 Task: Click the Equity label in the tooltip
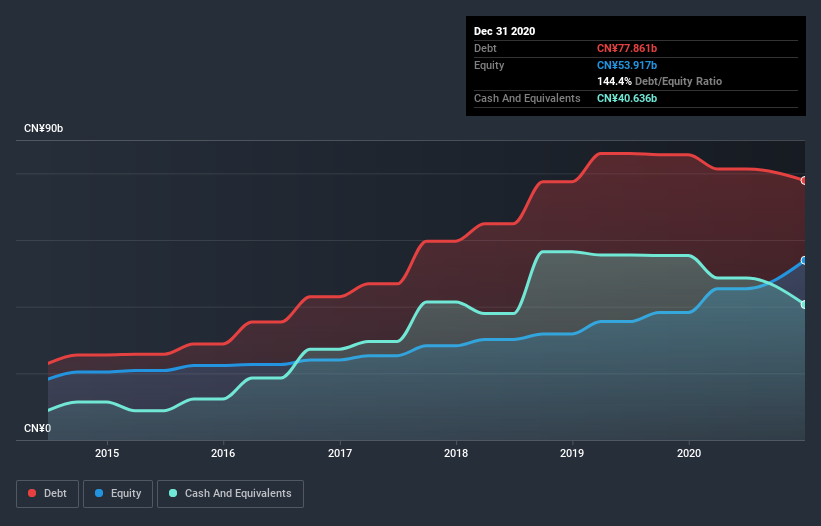tap(489, 65)
